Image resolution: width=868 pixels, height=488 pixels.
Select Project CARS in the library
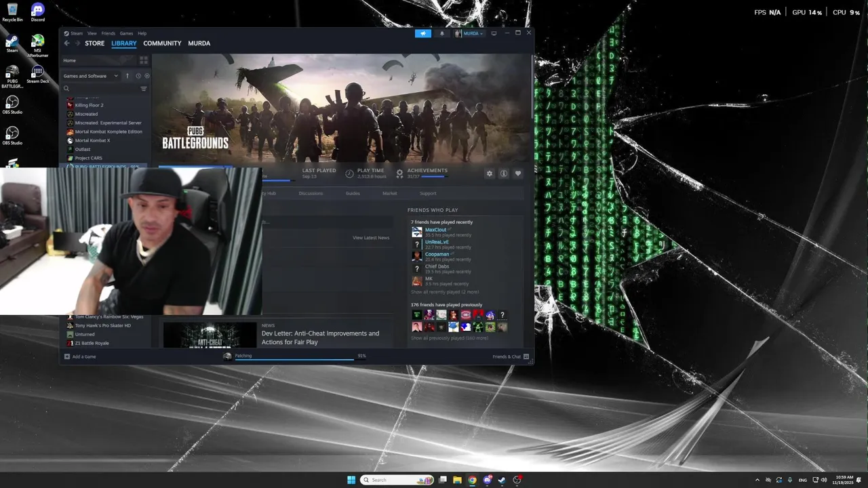point(85,158)
